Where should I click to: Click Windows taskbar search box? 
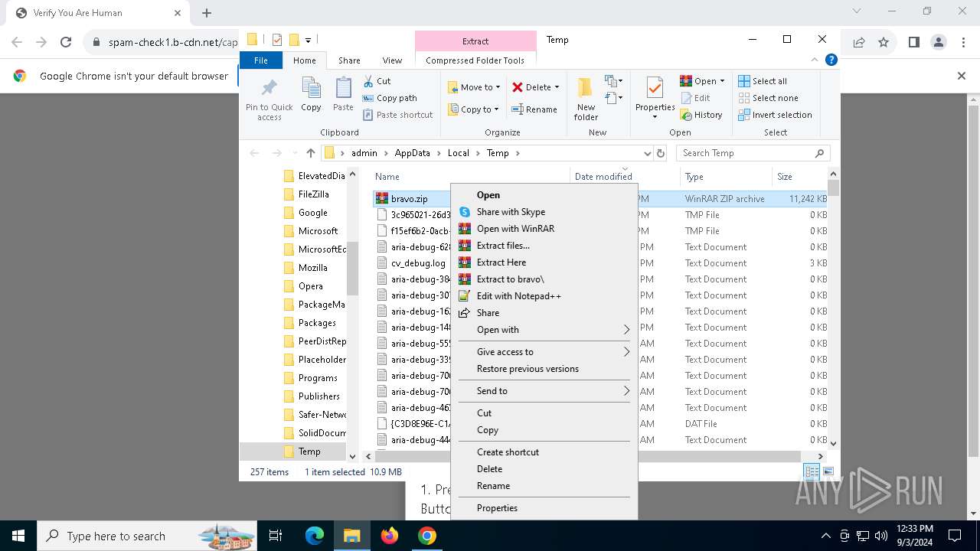(148, 536)
